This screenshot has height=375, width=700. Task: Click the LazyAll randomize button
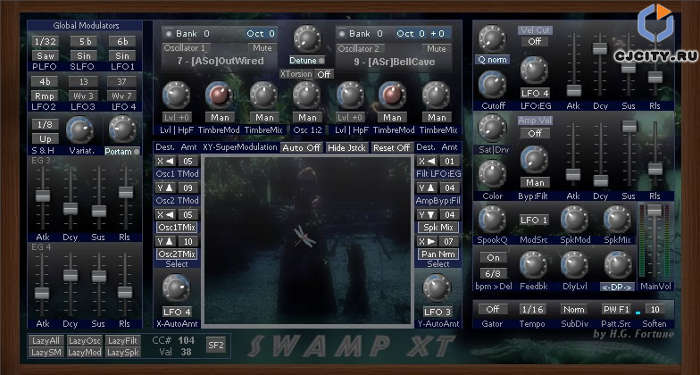(46, 341)
